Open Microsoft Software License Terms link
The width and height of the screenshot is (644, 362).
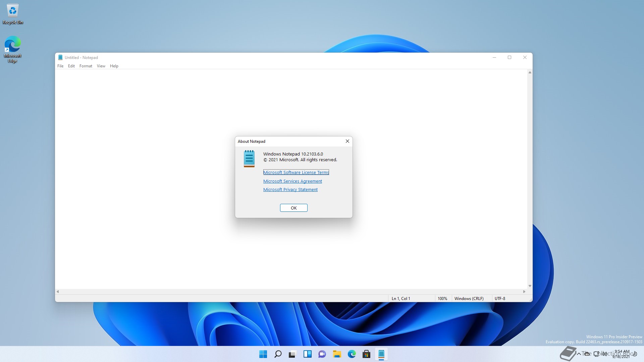point(296,172)
